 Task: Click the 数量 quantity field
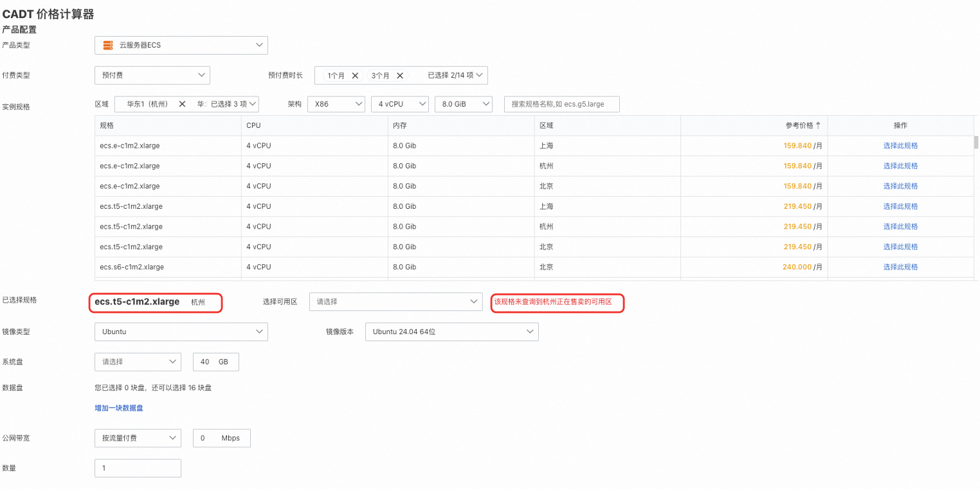(138, 468)
